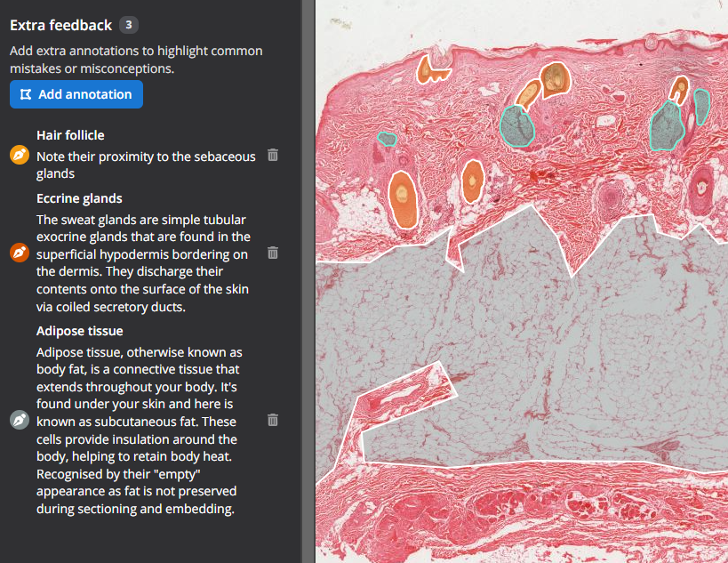The image size is (728, 563).
Task: Click the orange Eccrine glands pen icon
Action: click(20, 253)
